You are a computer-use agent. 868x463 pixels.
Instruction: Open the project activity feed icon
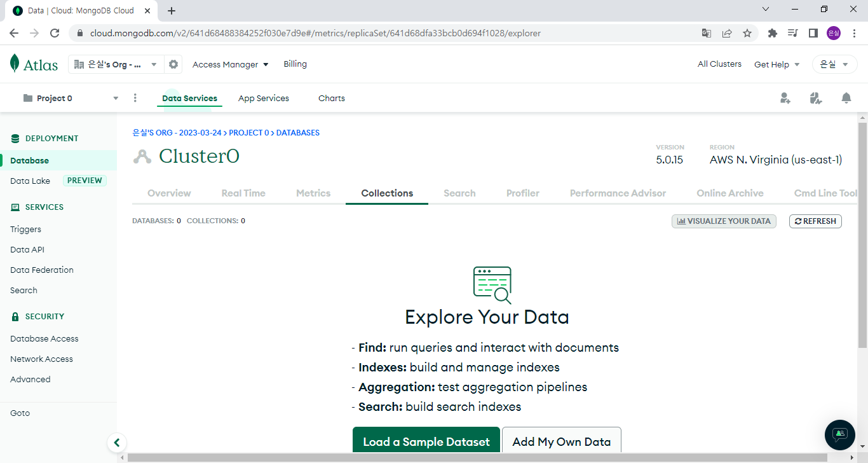816,98
